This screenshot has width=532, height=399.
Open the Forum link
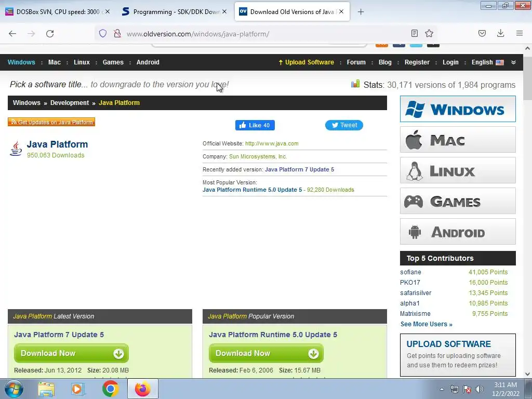coord(356,62)
